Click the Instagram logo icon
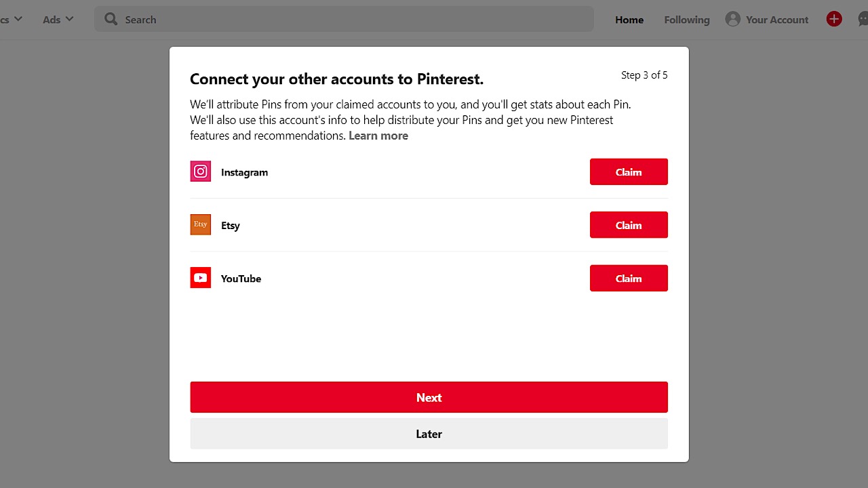 point(201,171)
